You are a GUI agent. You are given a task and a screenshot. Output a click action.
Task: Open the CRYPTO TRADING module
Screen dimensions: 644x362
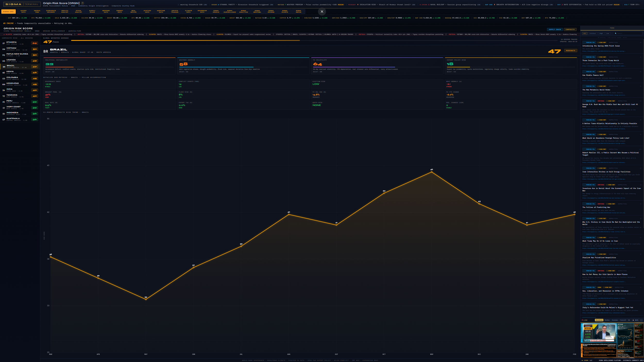[x=175, y=11]
